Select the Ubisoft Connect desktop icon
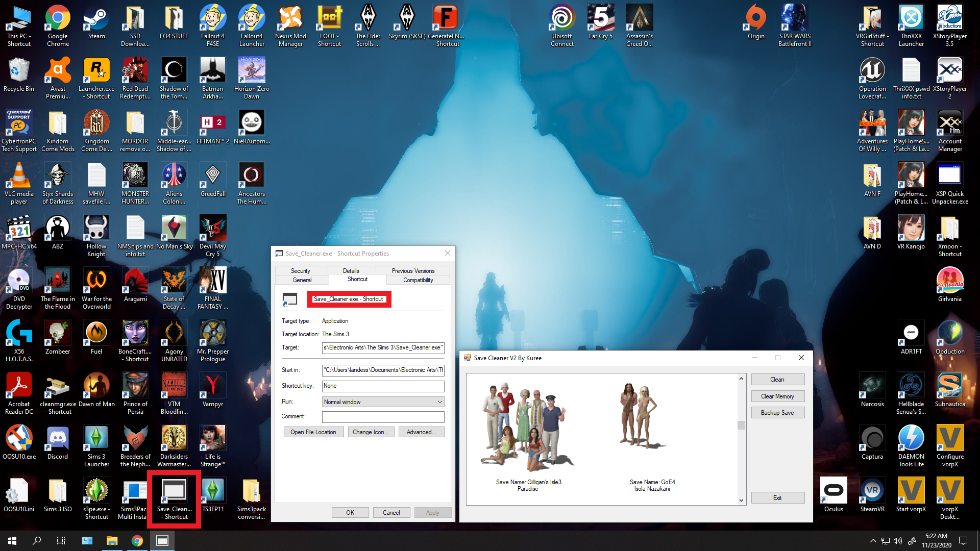This screenshot has height=551, width=980. coord(562,26)
